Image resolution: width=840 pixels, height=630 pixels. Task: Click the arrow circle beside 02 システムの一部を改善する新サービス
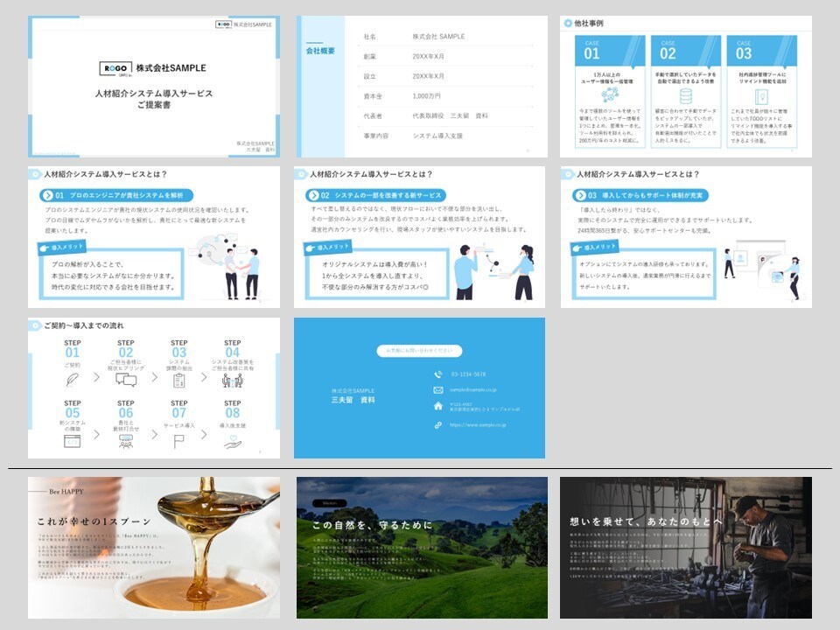coord(313,195)
